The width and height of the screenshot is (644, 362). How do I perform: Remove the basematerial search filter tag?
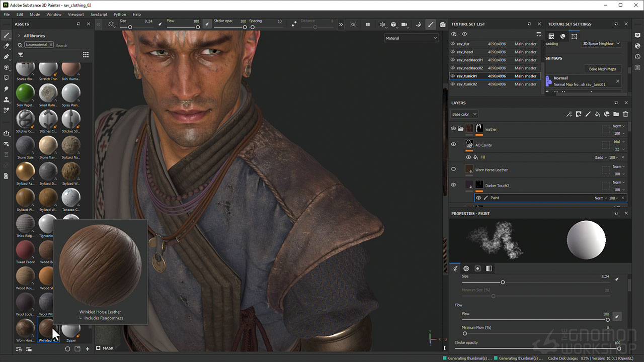pyautogui.click(x=51, y=45)
